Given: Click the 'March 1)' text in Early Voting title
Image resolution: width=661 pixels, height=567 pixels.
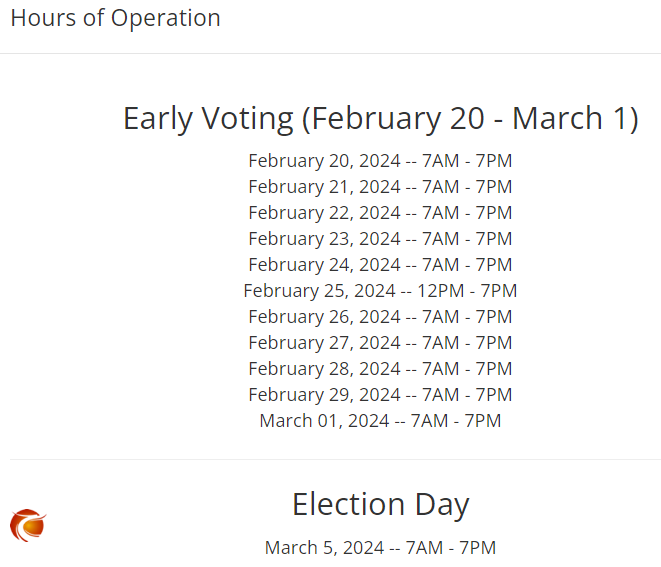Looking at the screenshot, I should (x=575, y=119).
